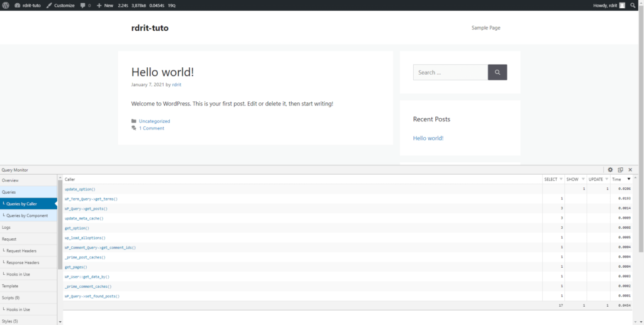Click the comments bubble icon in admin bar
This screenshot has height=325, width=644.
coord(83,5)
